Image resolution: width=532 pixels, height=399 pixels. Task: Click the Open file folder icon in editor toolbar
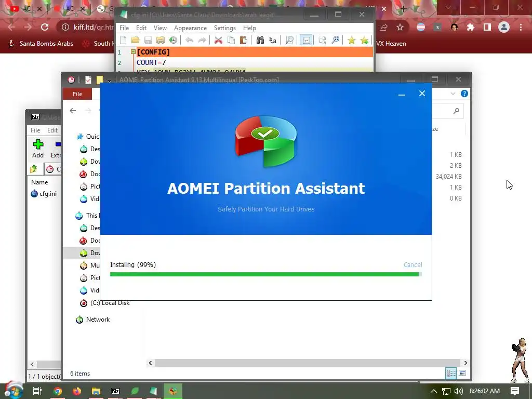tap(136, 40)
